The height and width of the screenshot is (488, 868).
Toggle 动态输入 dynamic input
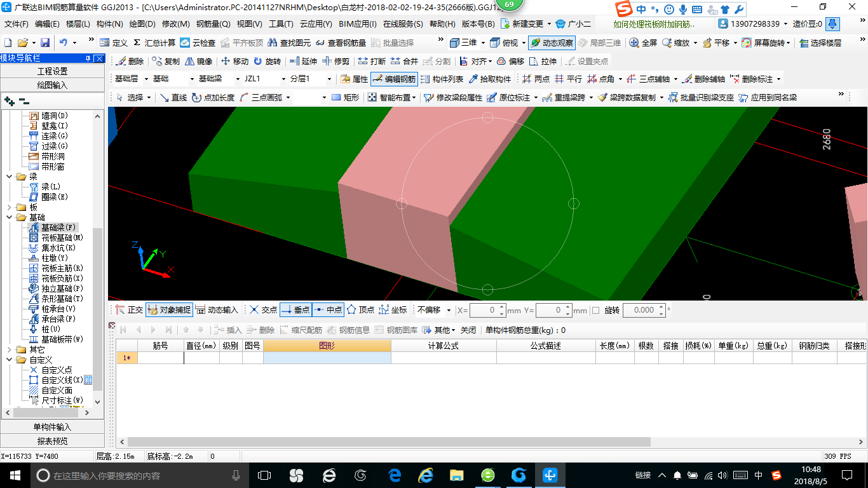217,310
